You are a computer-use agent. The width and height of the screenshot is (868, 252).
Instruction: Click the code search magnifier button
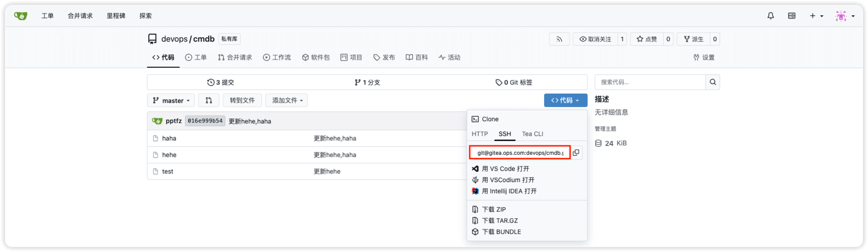point(713,82)
